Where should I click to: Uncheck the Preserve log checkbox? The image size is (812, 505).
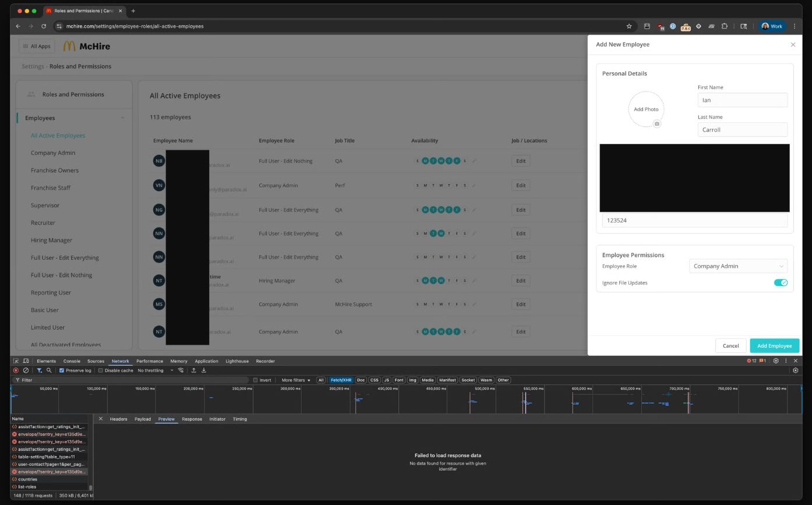coord(62,370)
